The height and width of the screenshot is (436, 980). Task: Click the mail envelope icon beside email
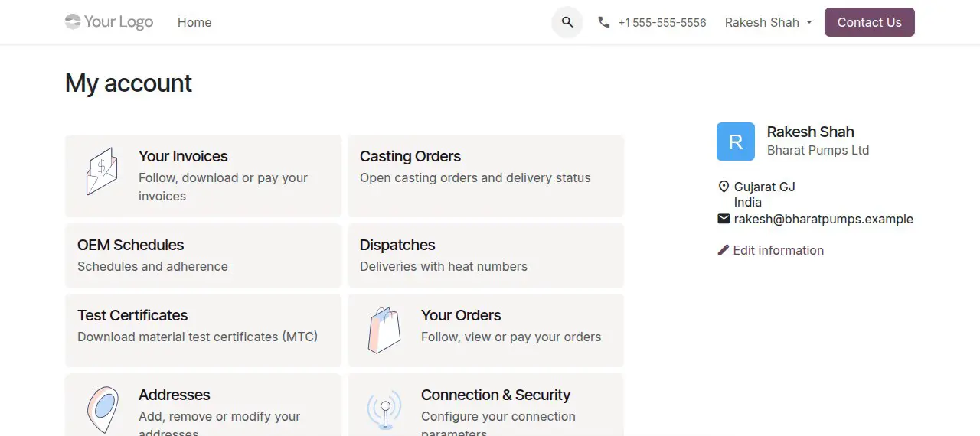724,219
